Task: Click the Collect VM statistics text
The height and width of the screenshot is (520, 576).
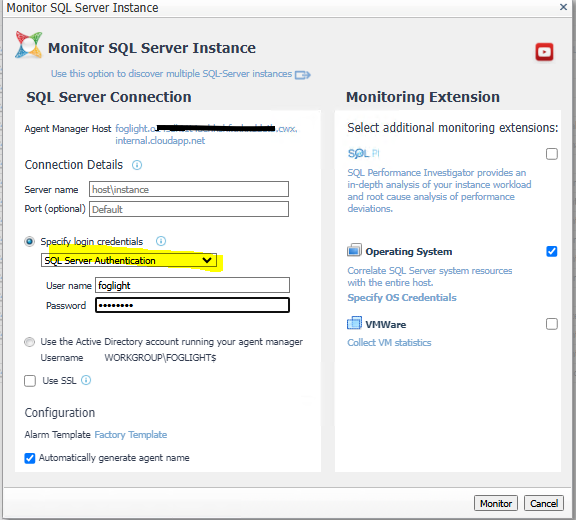Action: 389,343
